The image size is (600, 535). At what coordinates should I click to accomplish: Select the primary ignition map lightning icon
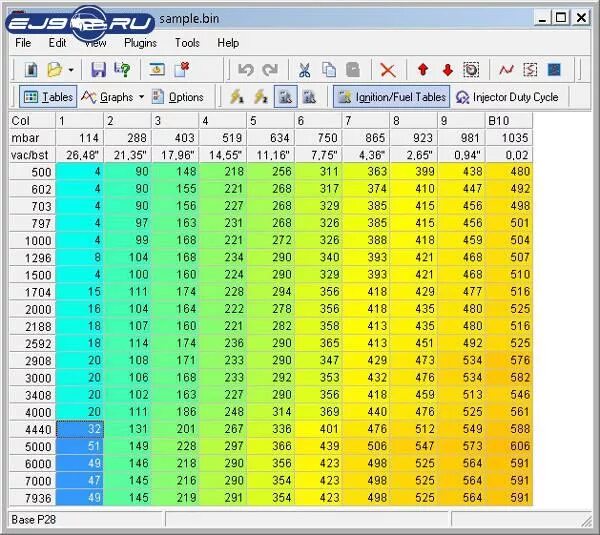(237, 97)
